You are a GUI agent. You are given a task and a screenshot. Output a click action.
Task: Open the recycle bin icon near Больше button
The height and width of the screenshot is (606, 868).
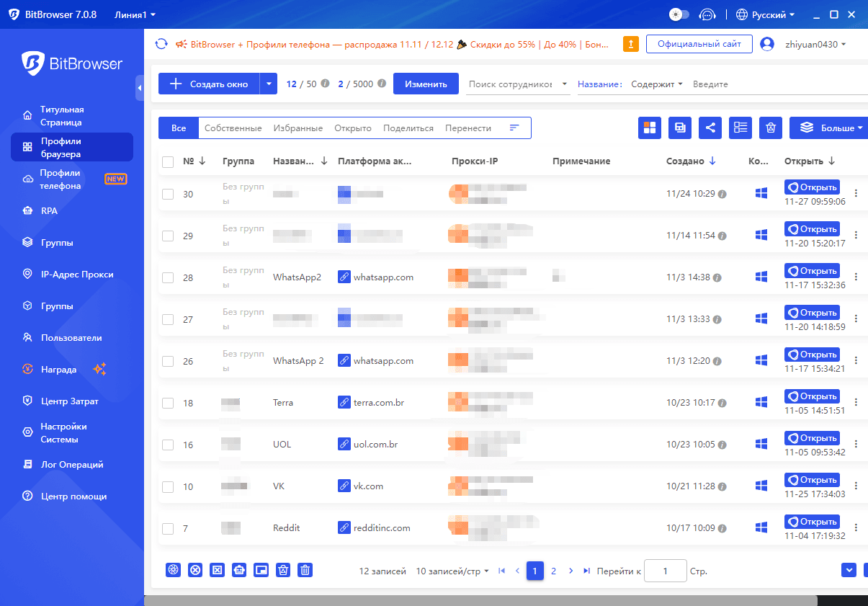pos(770,128)
